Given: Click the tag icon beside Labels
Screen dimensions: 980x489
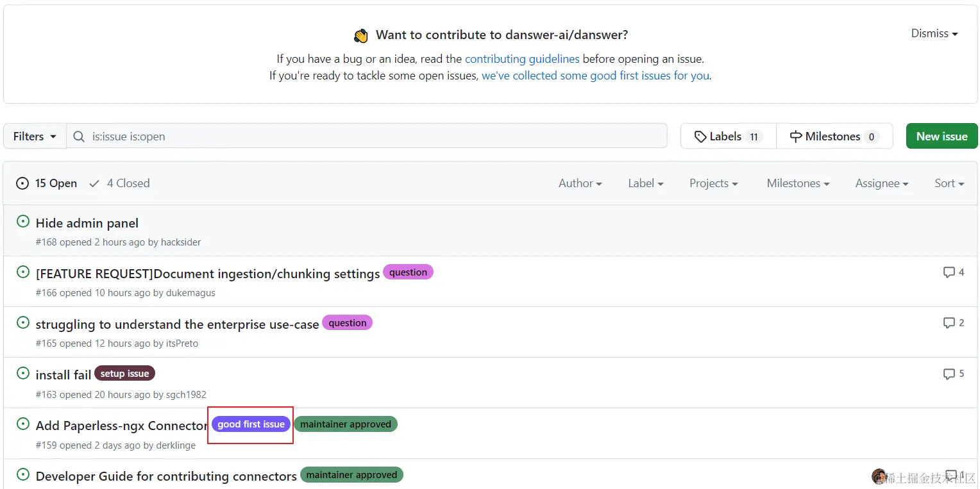Looking at the screenshot, I should point(701,137).
